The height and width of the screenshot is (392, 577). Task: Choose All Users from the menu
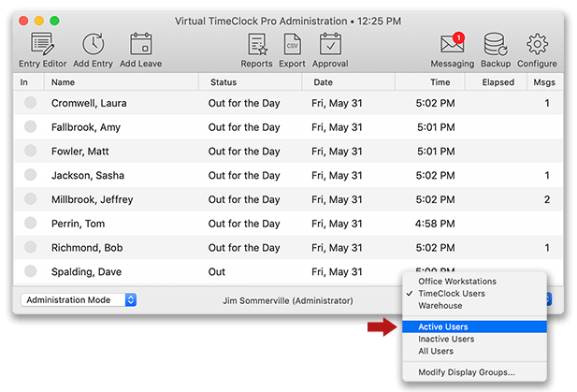pos(436,351)
